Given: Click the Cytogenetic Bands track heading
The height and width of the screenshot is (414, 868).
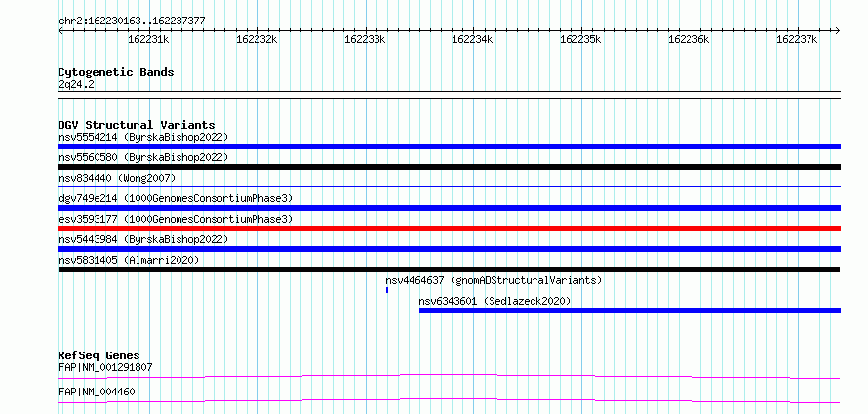Looking at the screenshot, I should tap(116, 72).
